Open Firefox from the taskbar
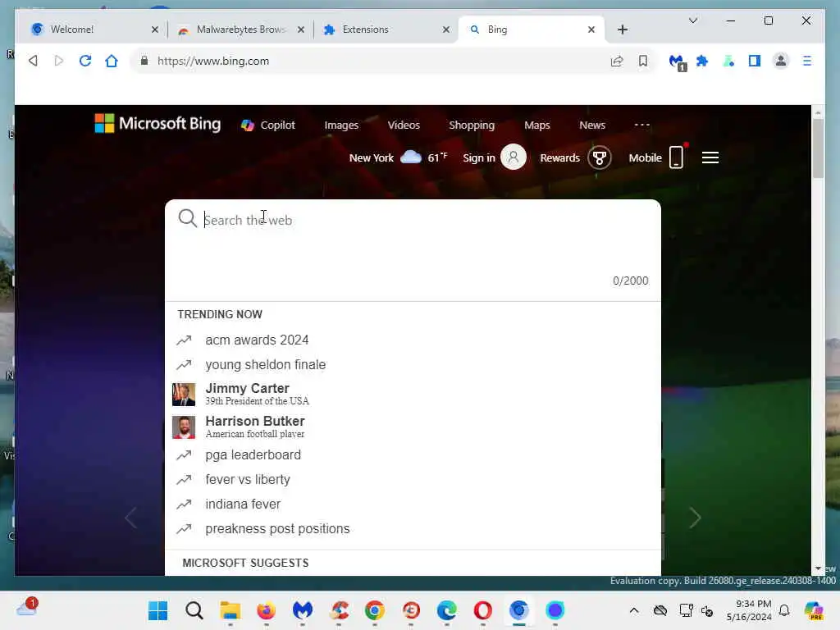The width and height of the screenshot is (840, 630). pos(267,610)
